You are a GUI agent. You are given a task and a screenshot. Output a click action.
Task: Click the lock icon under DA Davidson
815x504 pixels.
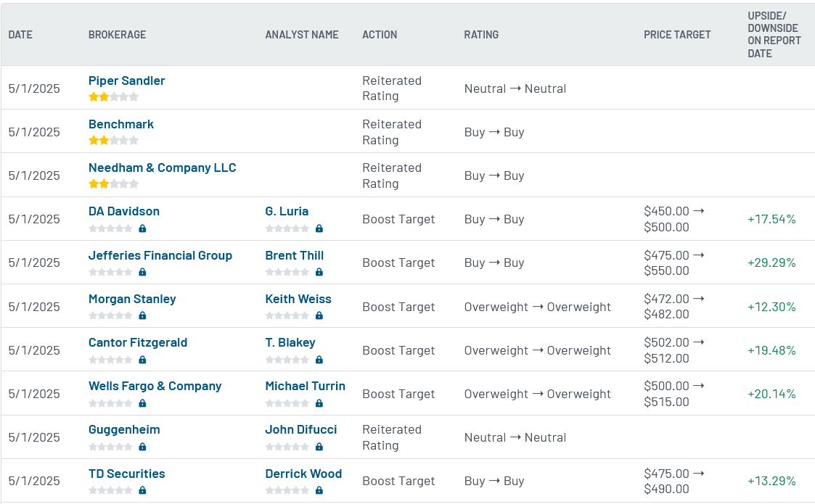142,228
